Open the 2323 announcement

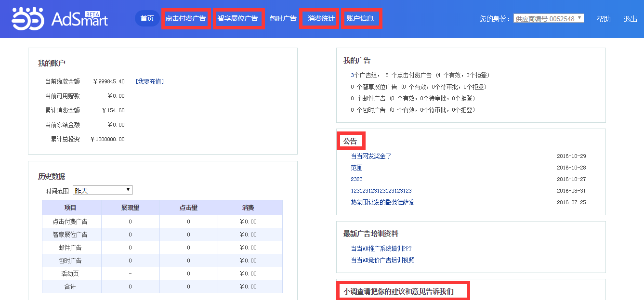356,179
